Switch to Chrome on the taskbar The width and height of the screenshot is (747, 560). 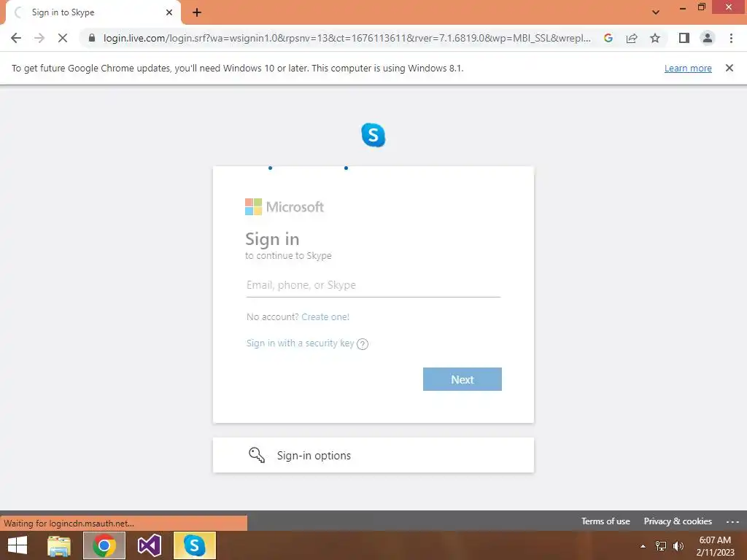(104, 545)
